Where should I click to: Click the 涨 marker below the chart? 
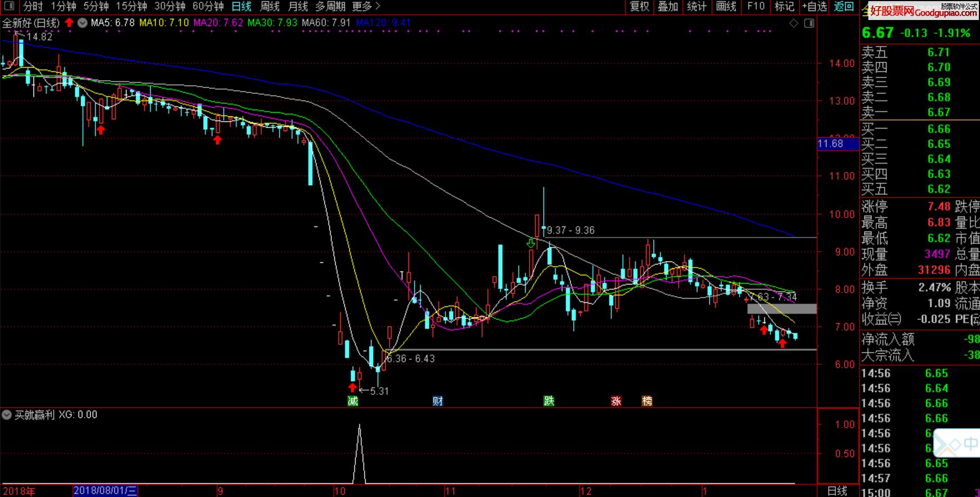(x=616, y=401)
